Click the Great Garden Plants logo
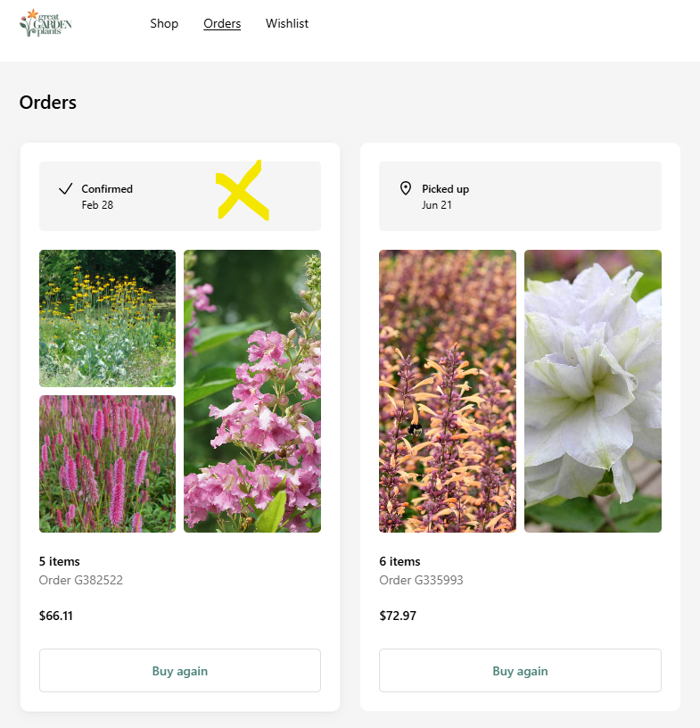The height and width of the screenshot is (728, 700). (x=45, y=23)
